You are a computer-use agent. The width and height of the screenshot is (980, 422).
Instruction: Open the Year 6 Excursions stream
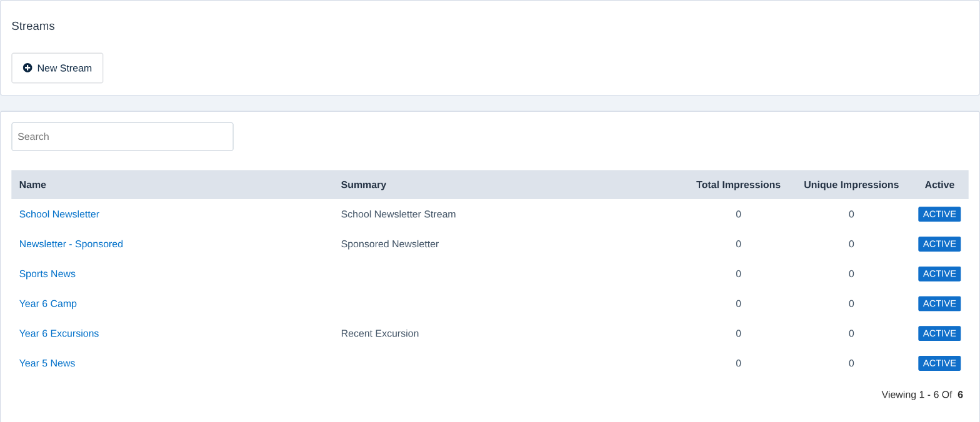coord(59,333)
